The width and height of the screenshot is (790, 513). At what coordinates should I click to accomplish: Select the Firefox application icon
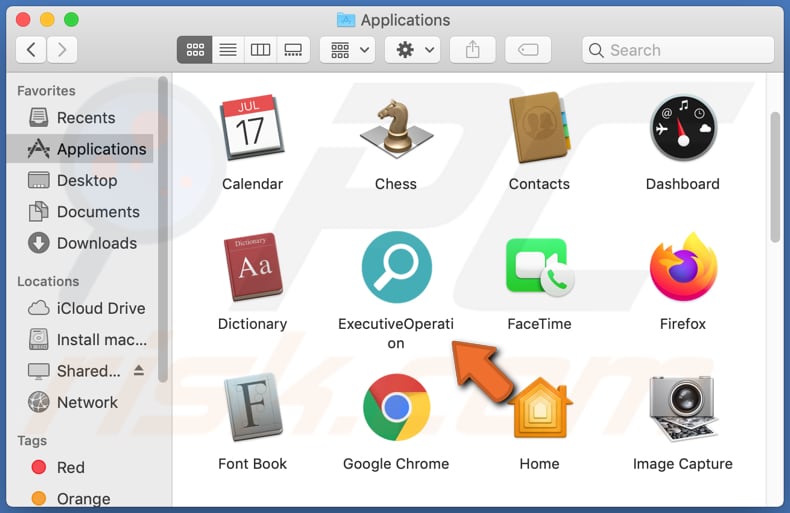point(683,268)
